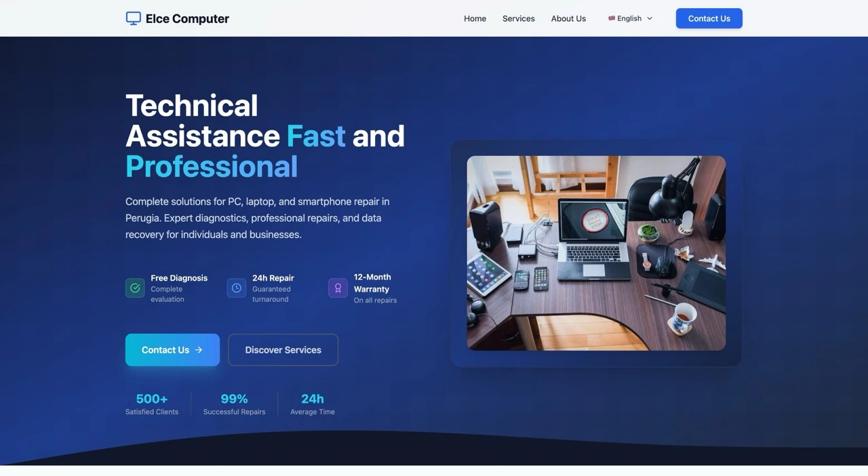Open the English language dropdown
Image resolution: width=868 pixels, height=476 pixels.
click(x=629, y=18)
